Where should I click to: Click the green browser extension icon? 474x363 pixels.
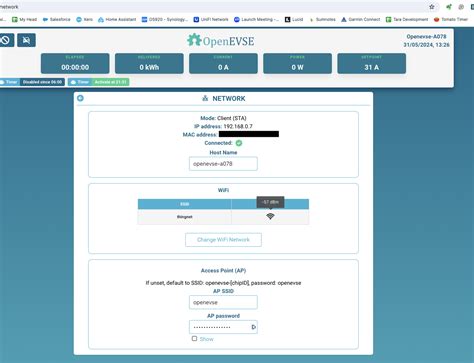(x=449, y=7)
